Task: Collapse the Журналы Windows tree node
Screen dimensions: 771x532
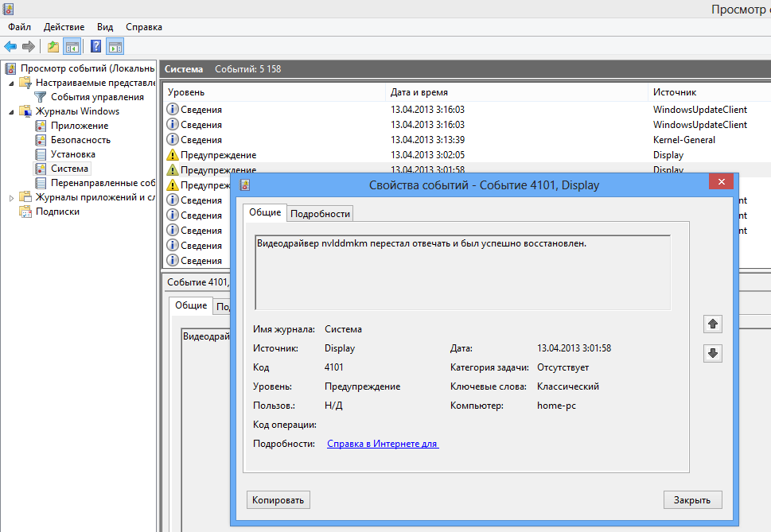Action: tap(11, 112)
